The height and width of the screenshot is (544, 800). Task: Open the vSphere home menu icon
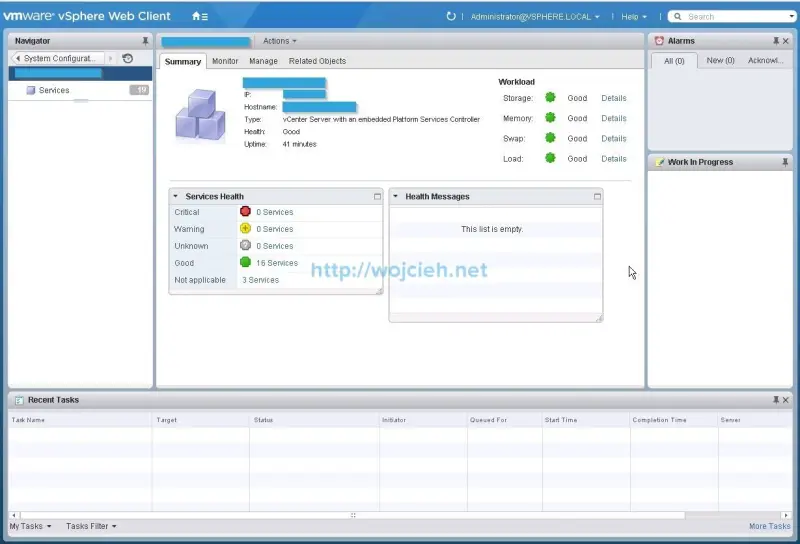[199, 16]
